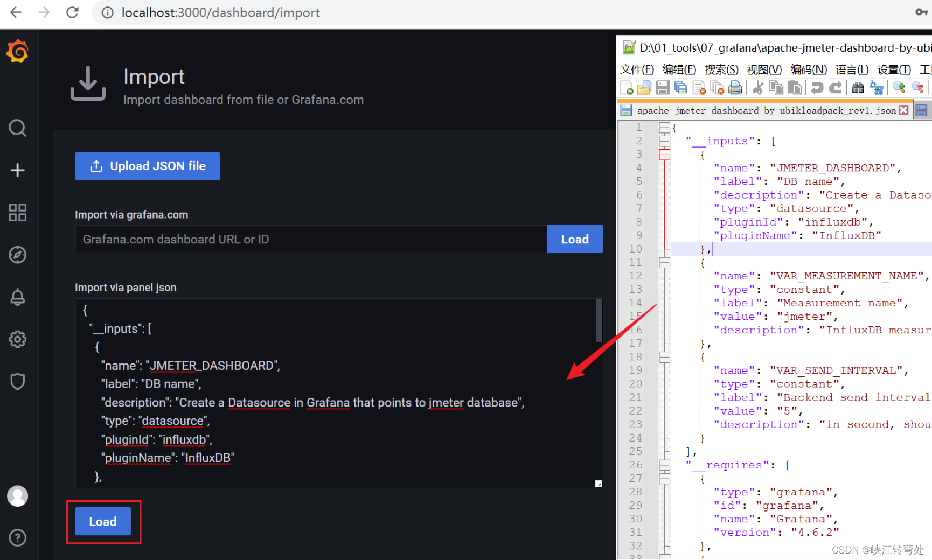The width and height of the screenshot is (932, 560).
Task: Click the textarea resize handle corner
Action: [x=599, y=484]
